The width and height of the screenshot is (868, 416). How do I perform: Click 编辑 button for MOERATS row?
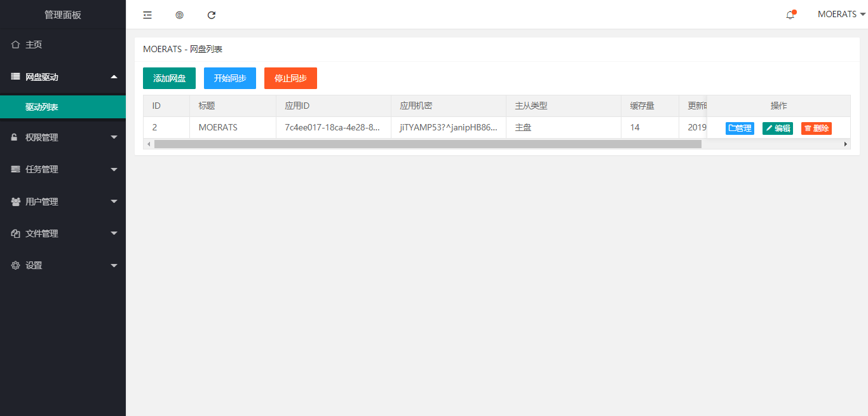tap(778, 128)
